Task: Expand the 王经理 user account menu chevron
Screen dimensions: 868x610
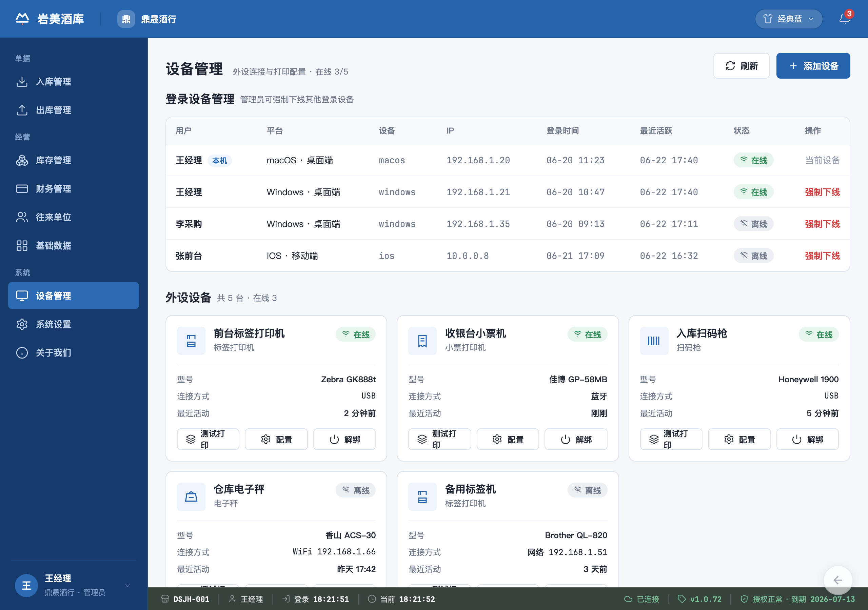Action: 127,586
